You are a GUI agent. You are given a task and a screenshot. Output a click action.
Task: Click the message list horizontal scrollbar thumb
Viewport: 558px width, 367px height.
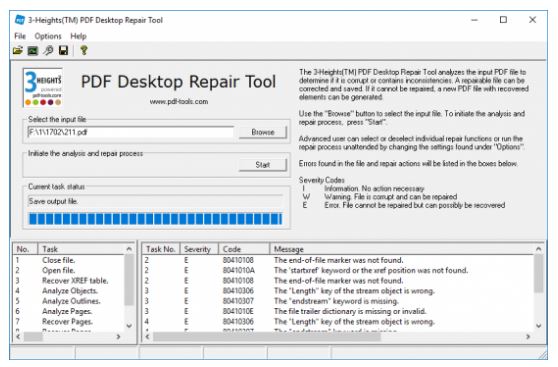[267, 336]
